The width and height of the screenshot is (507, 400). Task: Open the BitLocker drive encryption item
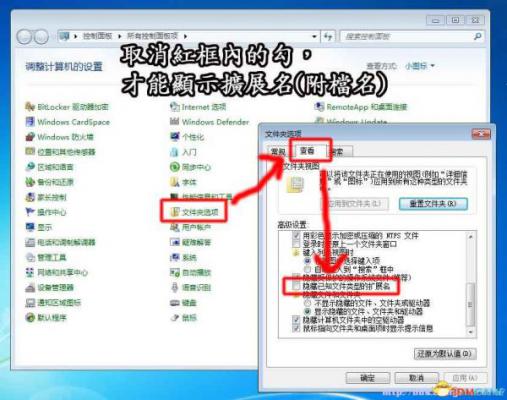[67, 107]
